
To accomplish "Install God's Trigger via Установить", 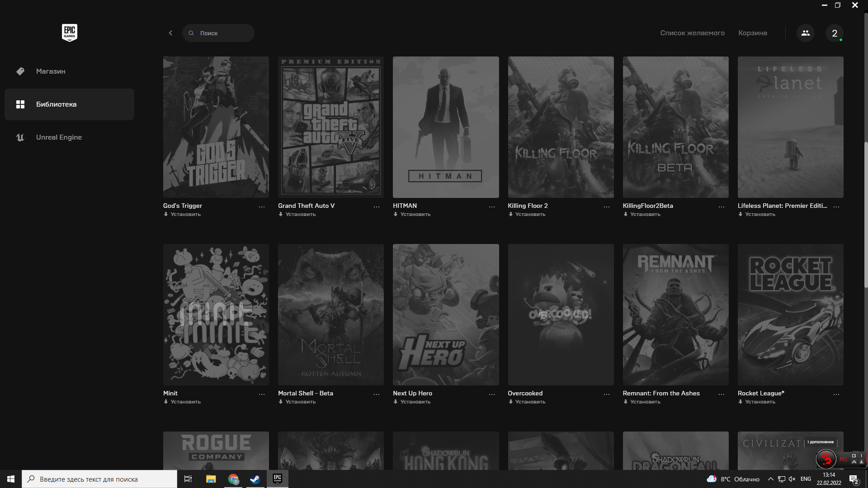I will click(182, 214).
